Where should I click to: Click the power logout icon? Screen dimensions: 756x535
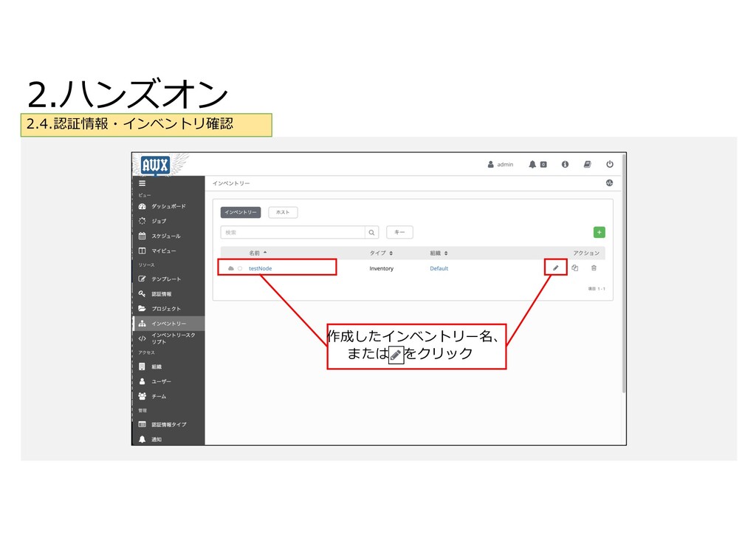click(610, 165)
